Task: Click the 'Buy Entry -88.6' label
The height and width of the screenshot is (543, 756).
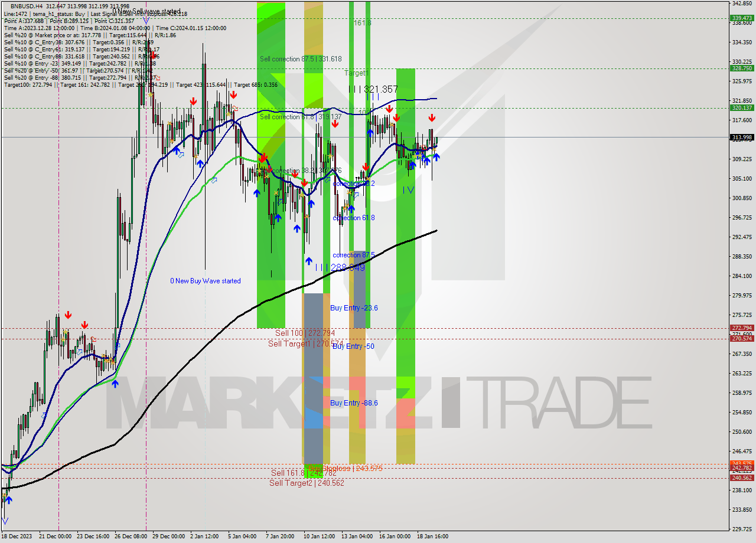Action: 354,403
